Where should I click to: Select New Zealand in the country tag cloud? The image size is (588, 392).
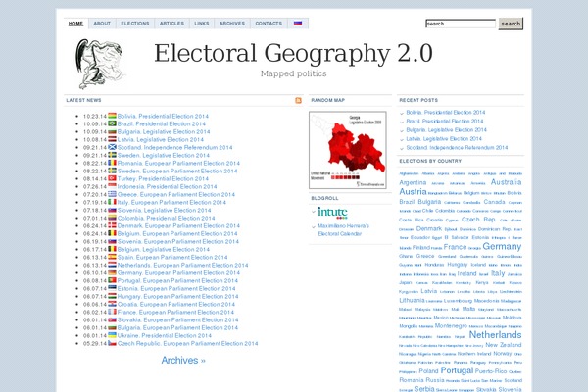tap(504, 345)
